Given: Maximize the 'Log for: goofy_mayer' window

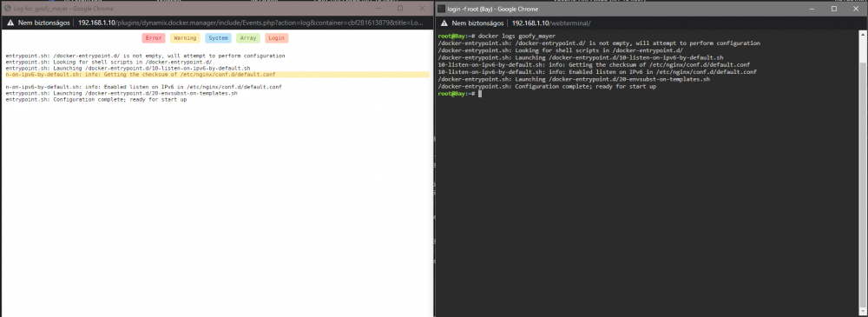Looking at the screenshot, I should 399,9.
